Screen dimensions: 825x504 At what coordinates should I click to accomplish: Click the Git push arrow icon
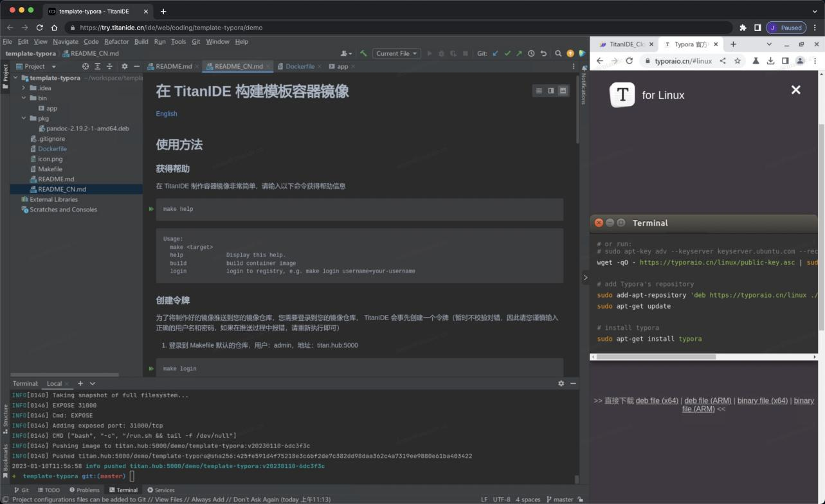point(519,53)
